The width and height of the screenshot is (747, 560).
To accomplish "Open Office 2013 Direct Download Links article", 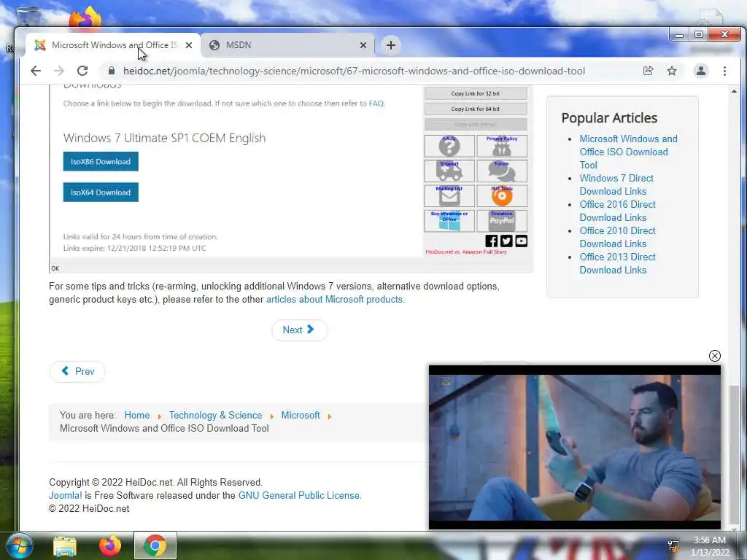I will point(617,263).
